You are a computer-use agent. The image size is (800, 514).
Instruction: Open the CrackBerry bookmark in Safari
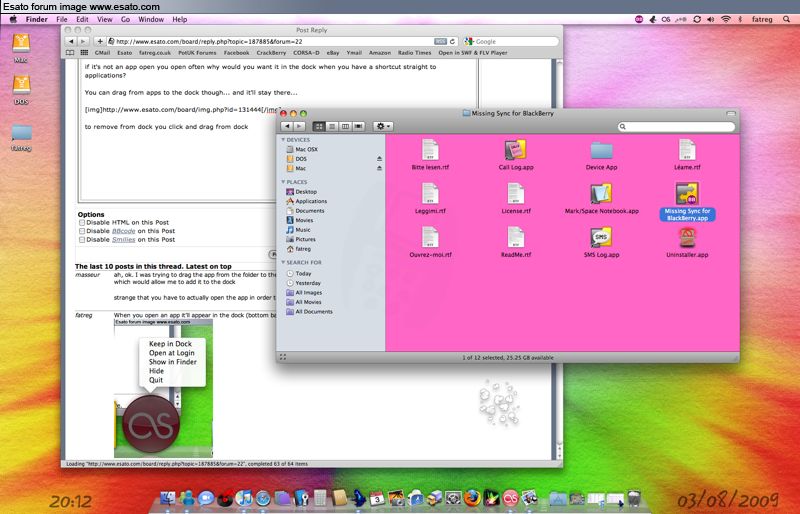(x=271, y=53)
